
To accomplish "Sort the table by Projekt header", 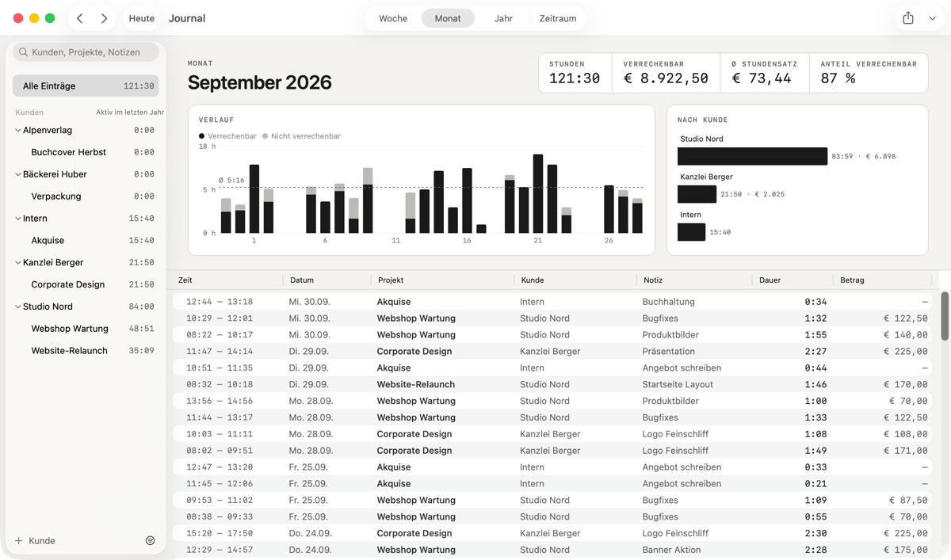I will [x=443, y=280].
